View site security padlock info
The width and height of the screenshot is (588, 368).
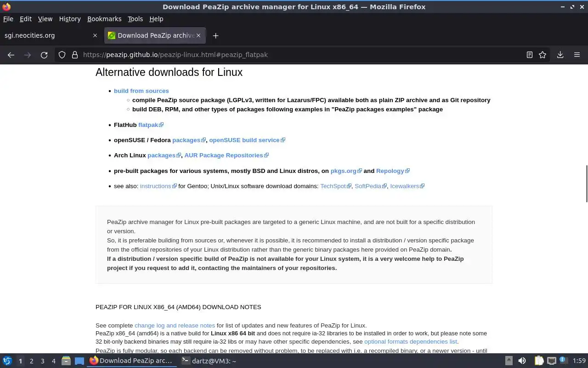[x=75, y=55]
